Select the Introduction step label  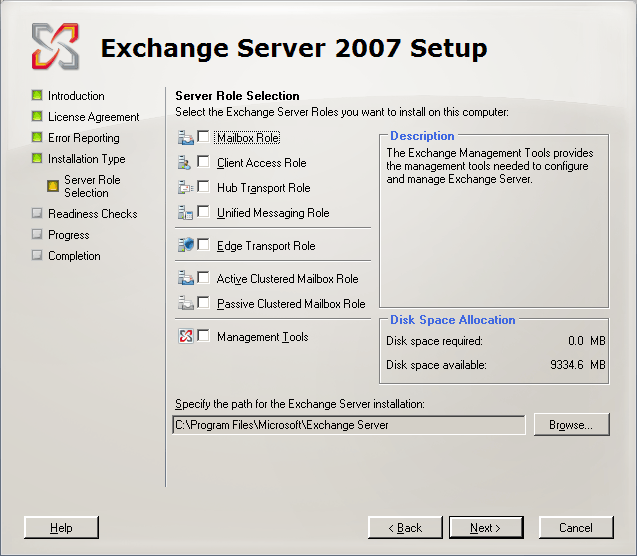click(76, 96)
